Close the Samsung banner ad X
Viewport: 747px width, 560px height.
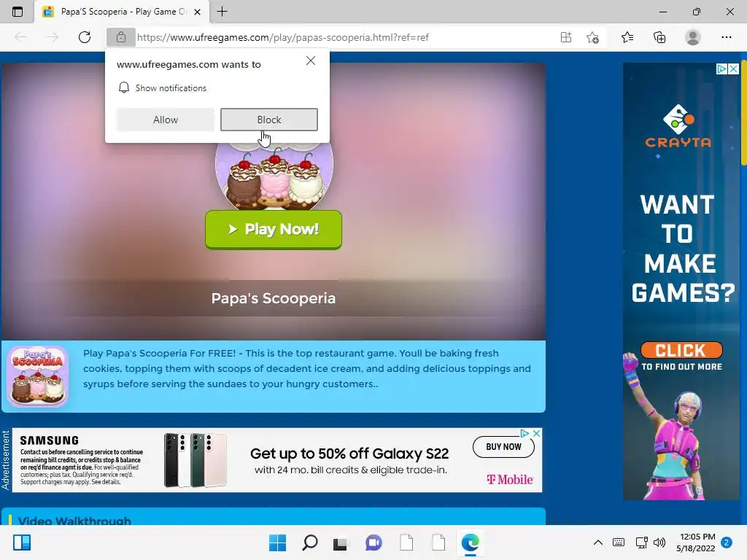point(536,433)
